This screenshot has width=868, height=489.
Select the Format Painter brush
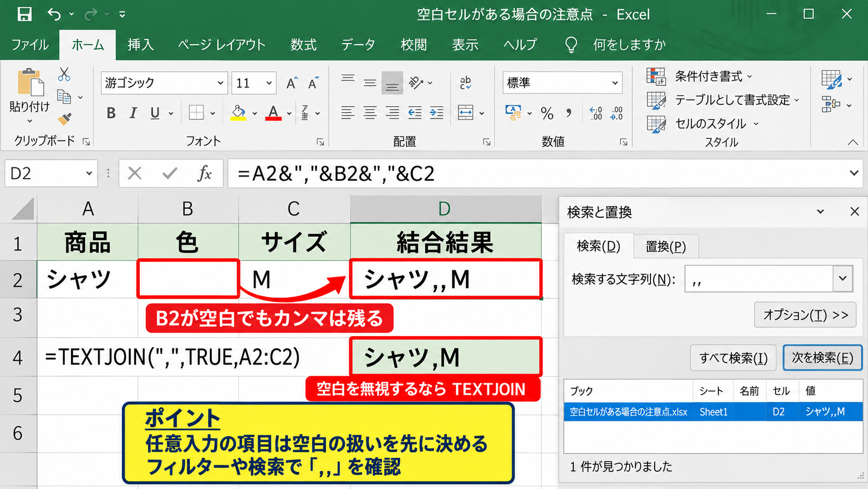click(x=64, y=120)
